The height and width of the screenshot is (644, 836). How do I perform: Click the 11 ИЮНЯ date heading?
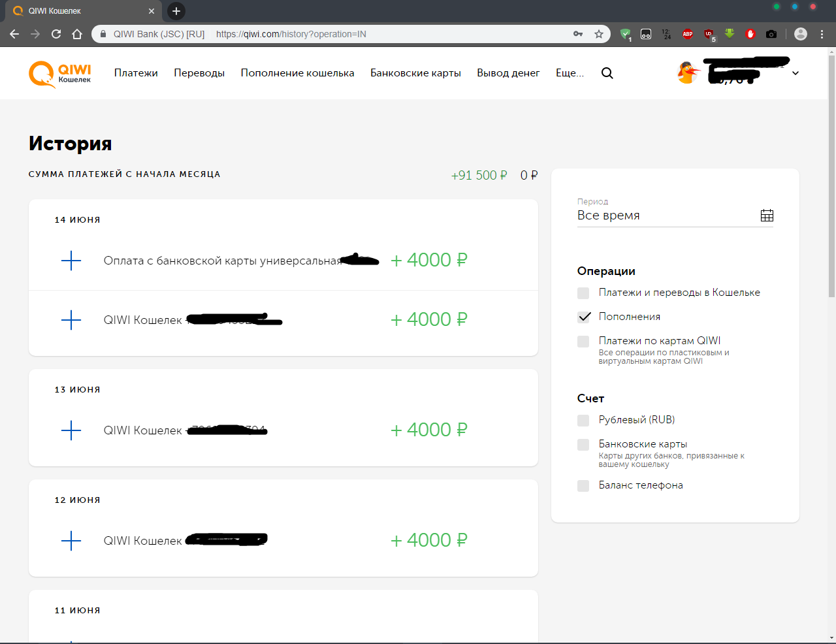[x=78, y=611]
